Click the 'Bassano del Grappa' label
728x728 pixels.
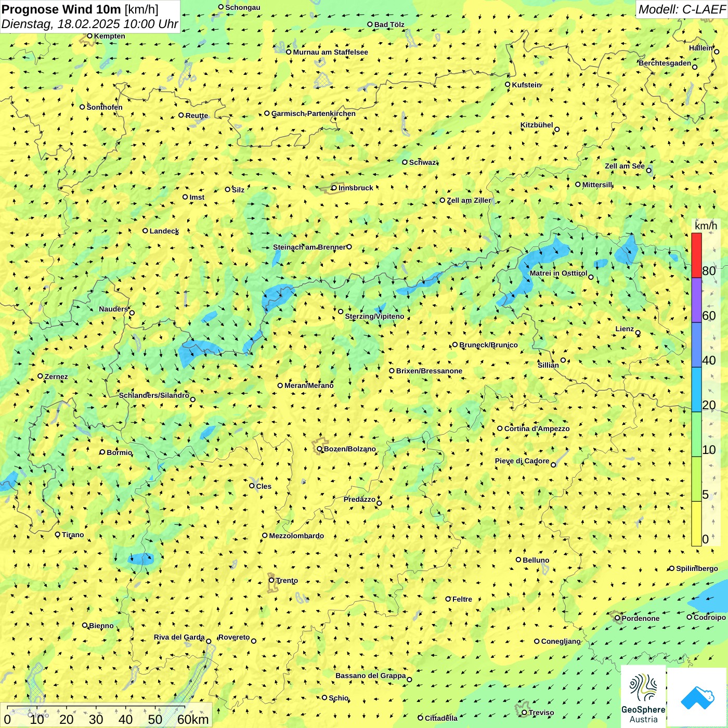tap(371, 675)
